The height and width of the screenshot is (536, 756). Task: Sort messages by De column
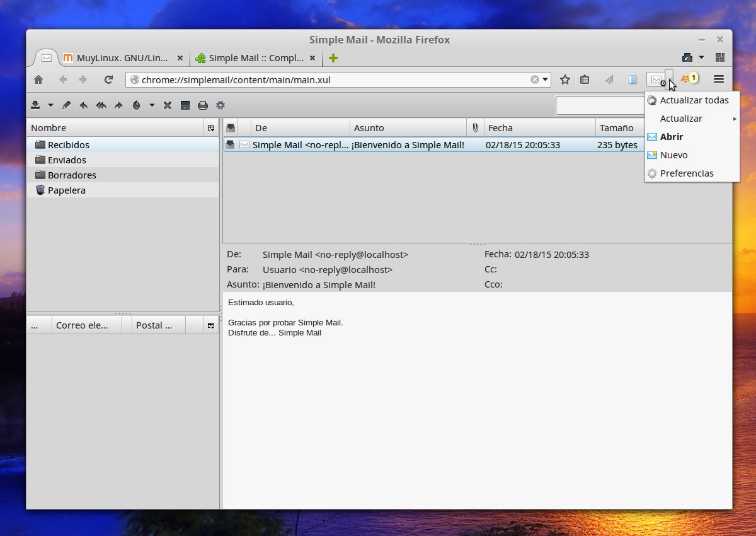[301, 128]
